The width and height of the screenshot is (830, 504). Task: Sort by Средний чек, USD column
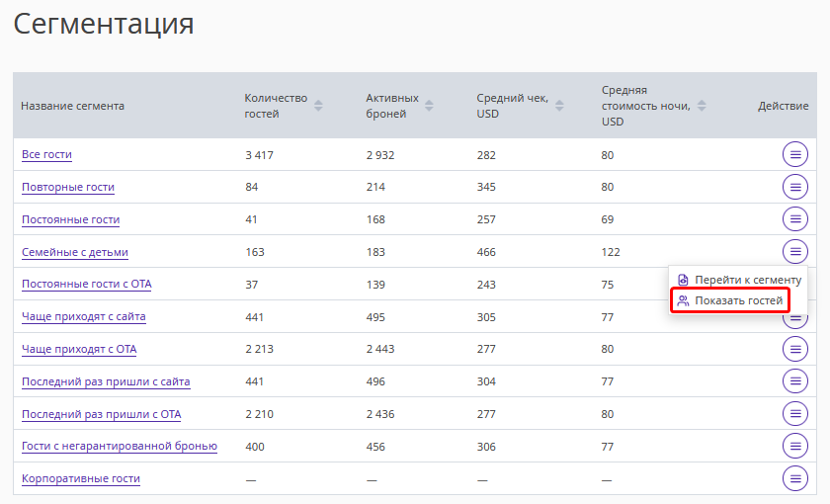(558, 106)
